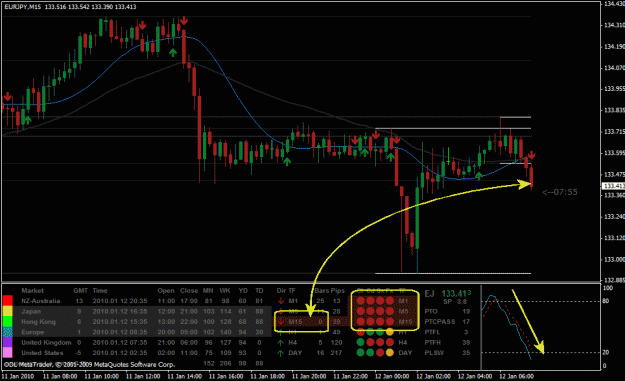Click the '11 Jan 14:00' time axis label
625x381 pixels.
(185, 376)
